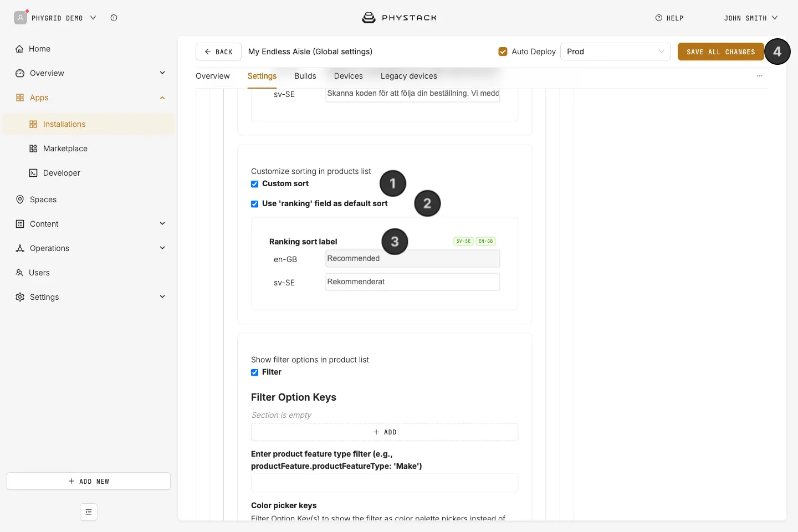Click the Add New button in sidebar

coord(89,481)
